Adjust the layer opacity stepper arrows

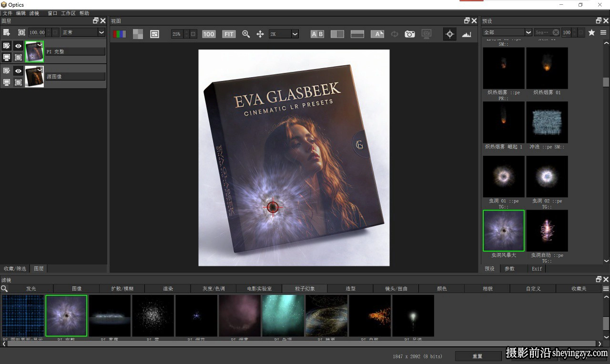49,32
